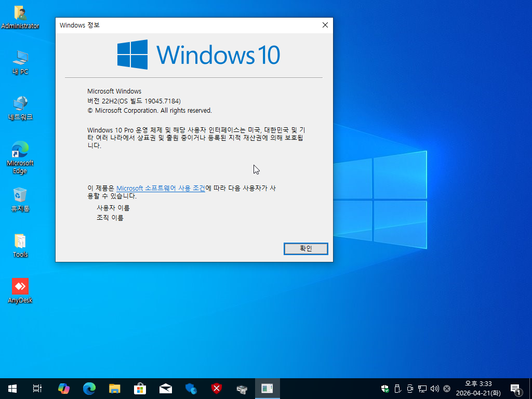Open Task View from taskbar
This screenshot has height=399, width=532.
(x=37, y=389)
